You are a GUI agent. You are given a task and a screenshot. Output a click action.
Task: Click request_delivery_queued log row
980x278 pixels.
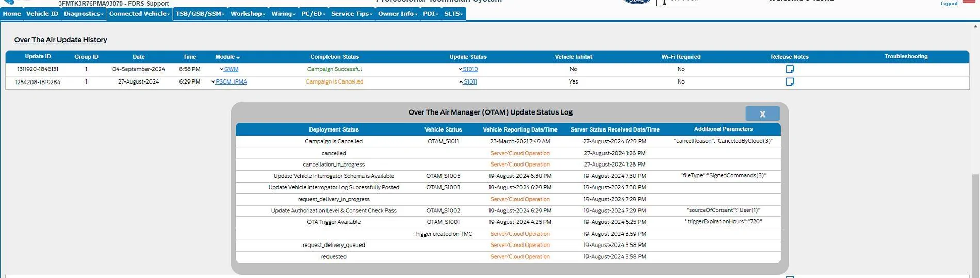(x=334, y=245)
